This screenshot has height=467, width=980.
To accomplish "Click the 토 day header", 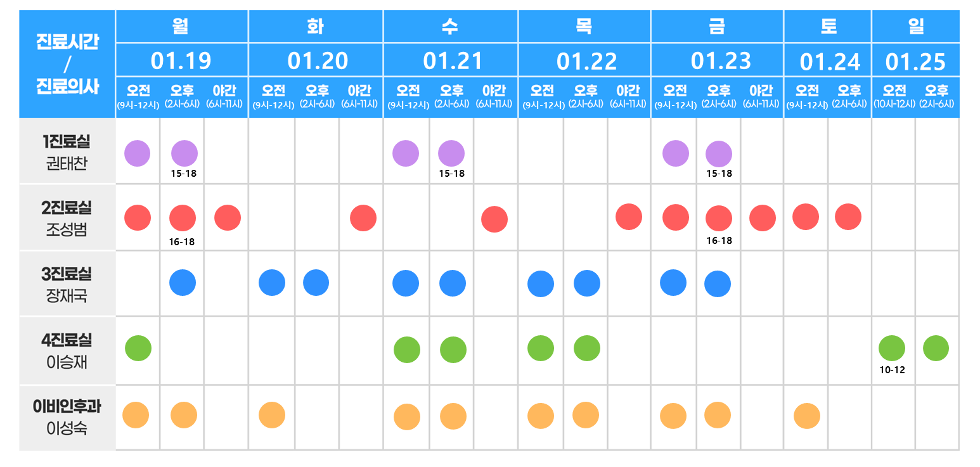I will pyautogui.click(x=828, y=27).
